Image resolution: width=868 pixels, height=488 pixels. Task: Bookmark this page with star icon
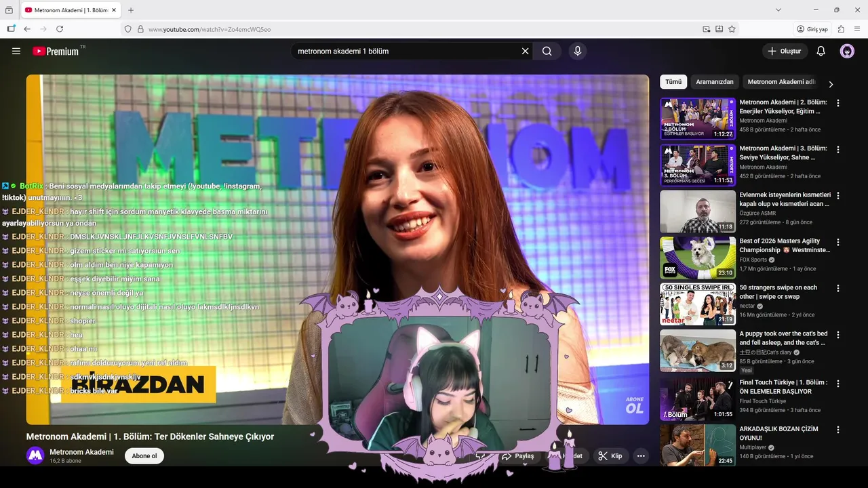(x=732, y=29)
